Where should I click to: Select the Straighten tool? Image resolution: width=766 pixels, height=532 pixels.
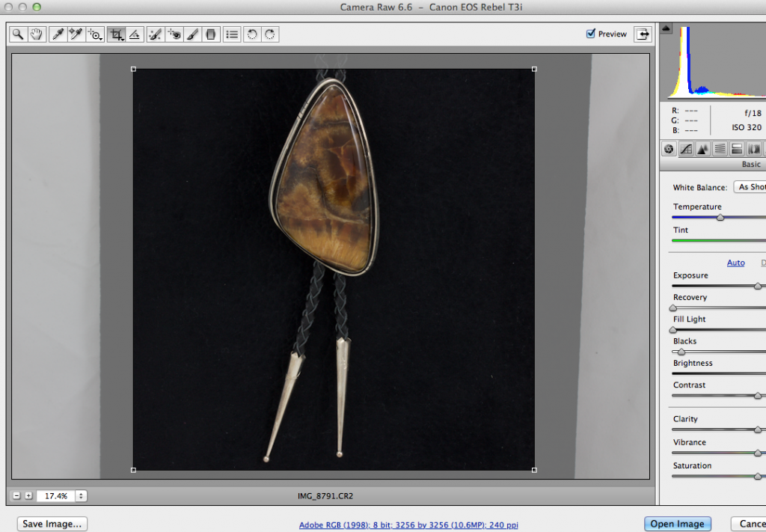click(133, 34)
